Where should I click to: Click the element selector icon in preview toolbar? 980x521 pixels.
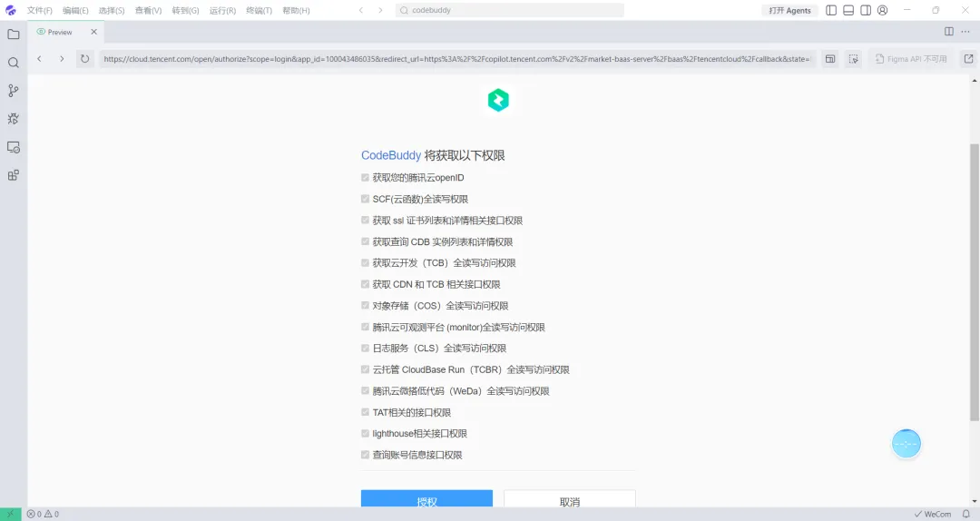[853, 59]
